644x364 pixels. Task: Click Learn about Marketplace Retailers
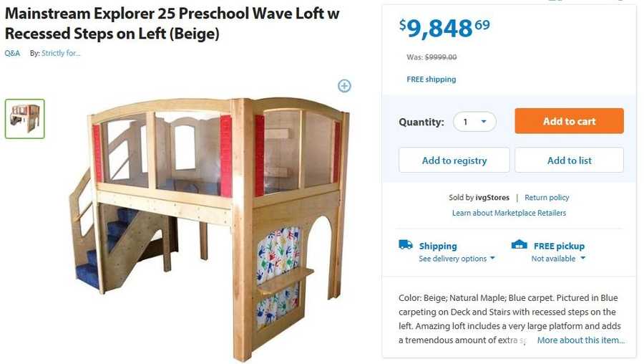(x=509, y=213)
